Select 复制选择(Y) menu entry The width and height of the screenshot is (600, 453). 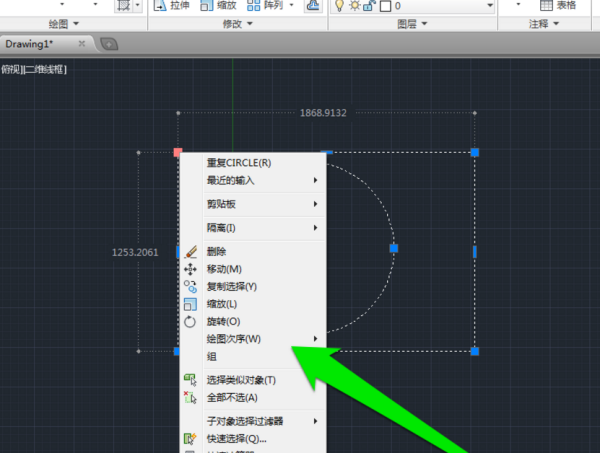tap(253, 287)
